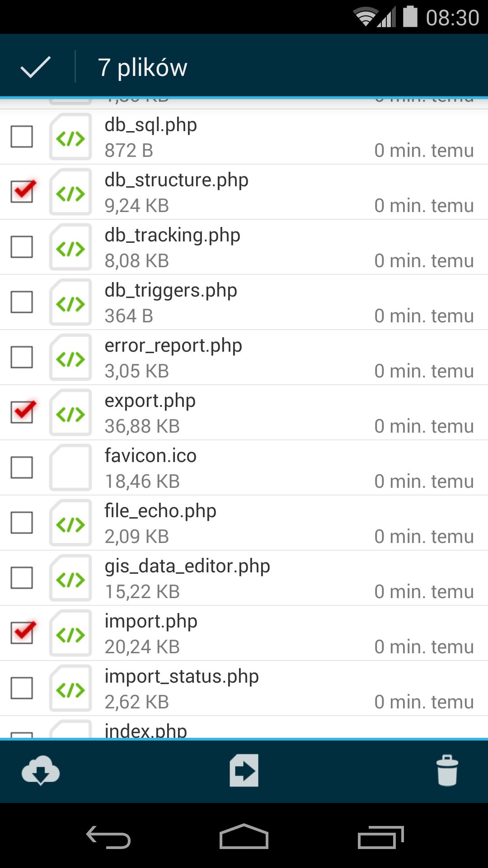Tap the Android back navigation icon
This screenshot has width=488, height=868.
click(108, 837)
